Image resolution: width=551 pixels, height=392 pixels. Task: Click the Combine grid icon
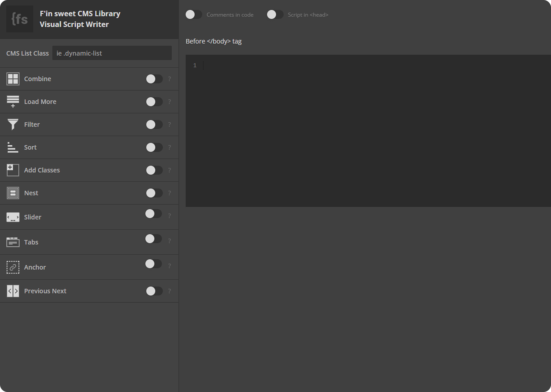tap(13, 79)
